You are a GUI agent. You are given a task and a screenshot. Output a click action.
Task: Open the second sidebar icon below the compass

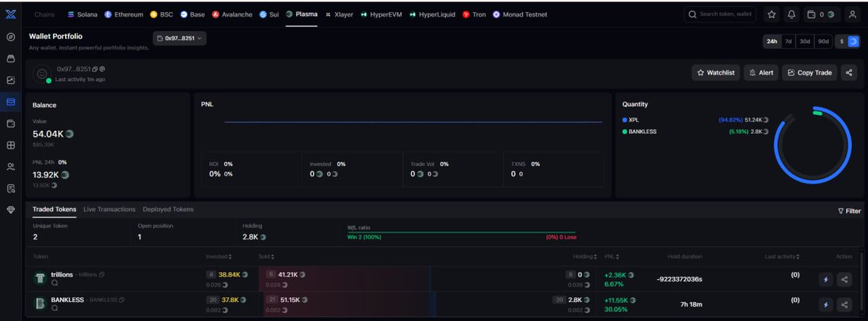(10, 59)
